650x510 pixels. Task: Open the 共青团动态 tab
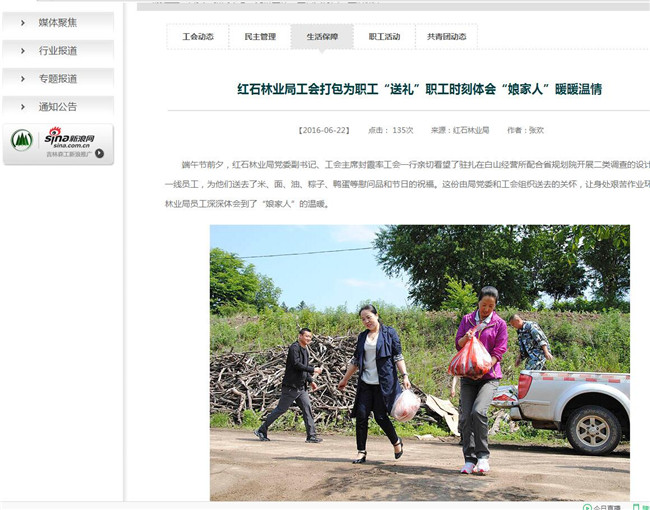446,37
